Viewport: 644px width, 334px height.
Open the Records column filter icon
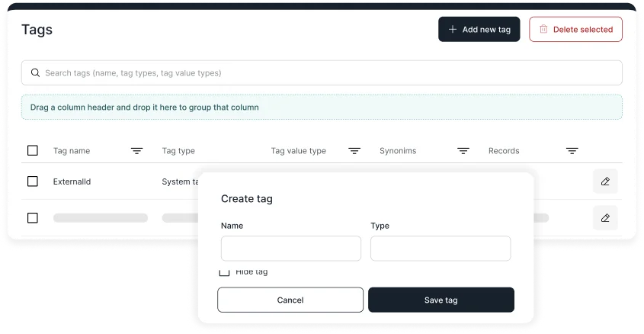572,151
